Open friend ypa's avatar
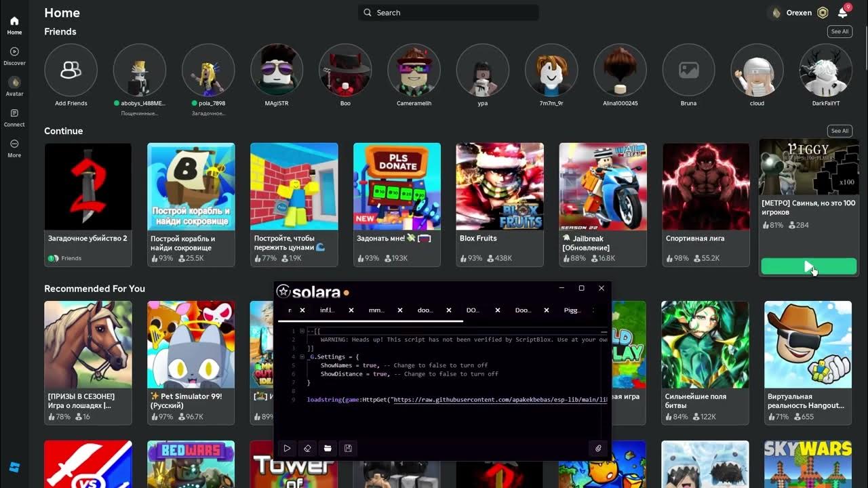The image size is (868, 488). coord(483,70)
